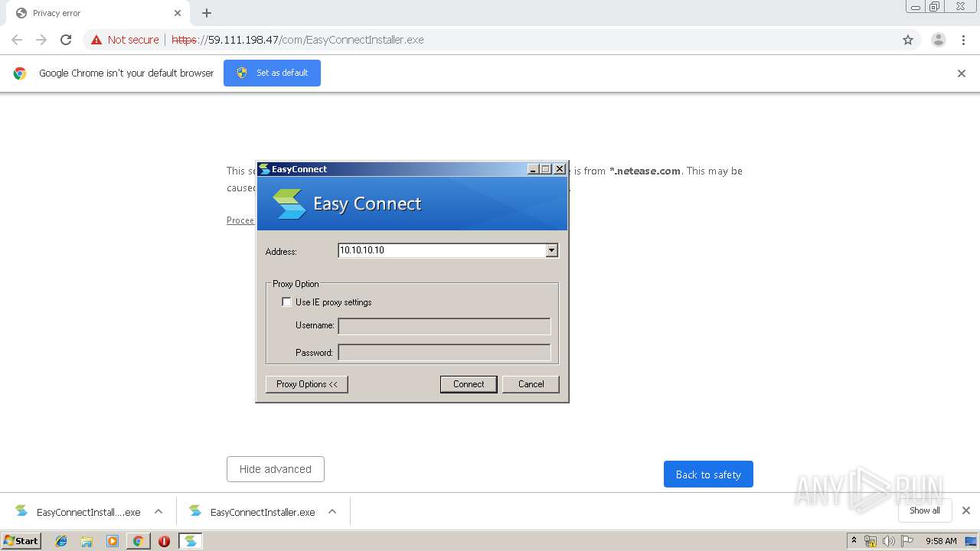Reload the page in Chrome
The image size is (980, 551).
(x=66, y=40)
